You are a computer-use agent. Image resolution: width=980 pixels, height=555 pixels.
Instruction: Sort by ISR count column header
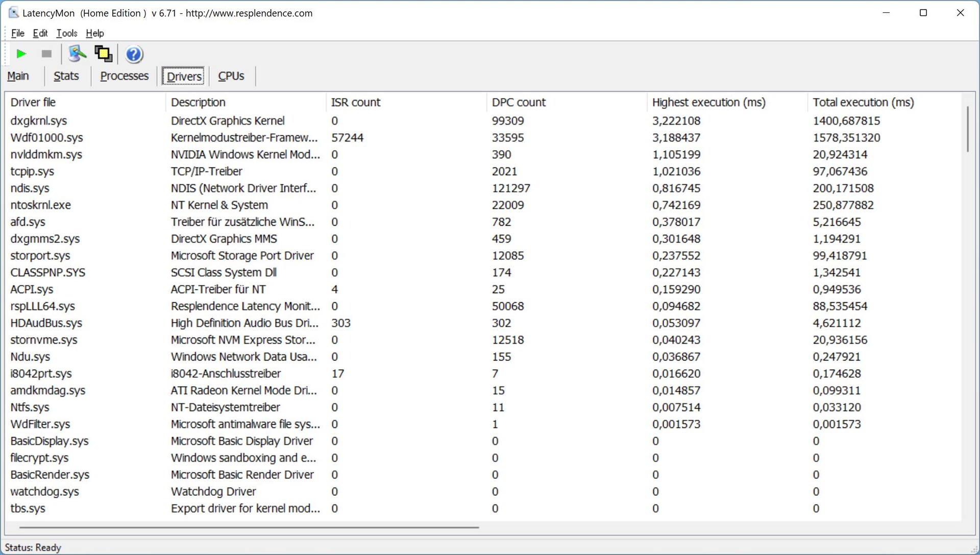tap(355, 102)
